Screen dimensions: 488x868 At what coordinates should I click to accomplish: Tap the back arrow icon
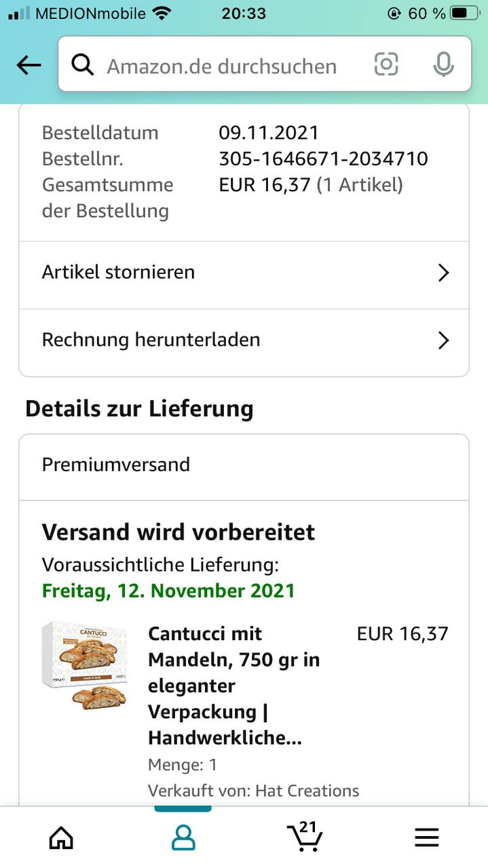29,65
